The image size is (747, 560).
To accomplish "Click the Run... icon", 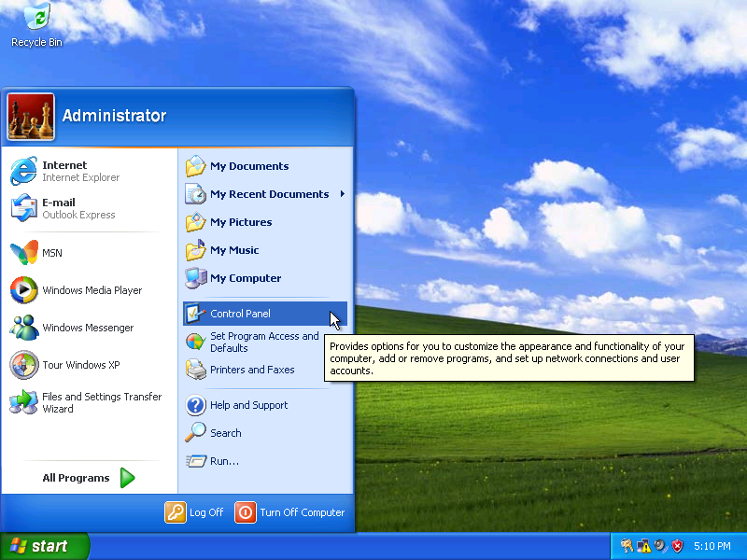I will (196, 461).
